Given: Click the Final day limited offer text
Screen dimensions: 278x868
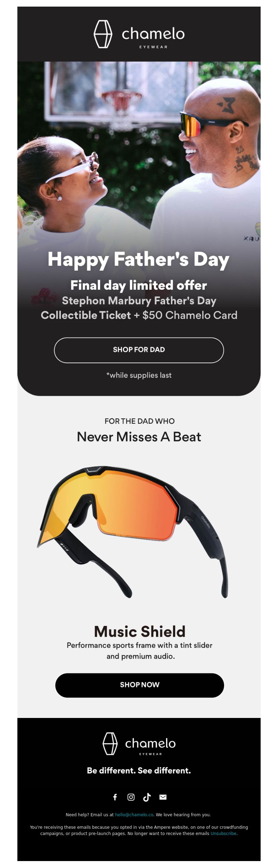Looking at the screenshot, I should click(139, 286).
